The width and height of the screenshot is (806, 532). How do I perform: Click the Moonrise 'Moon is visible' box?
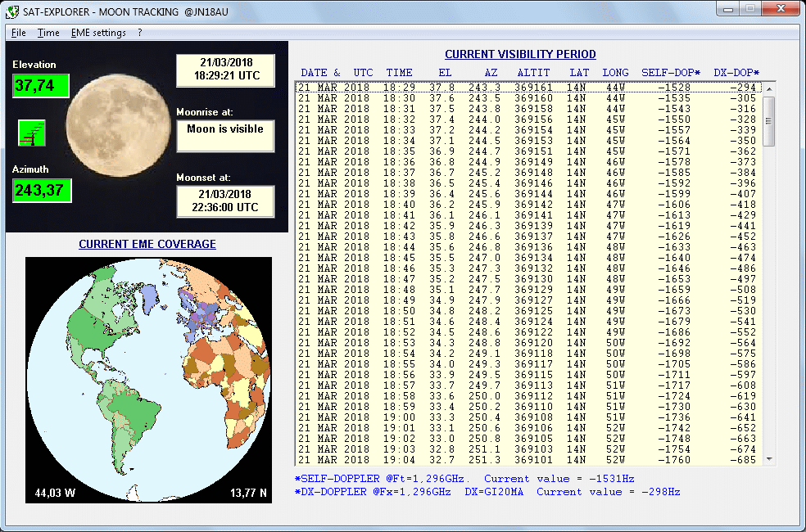pyautogui.click(x=225, y=136)
